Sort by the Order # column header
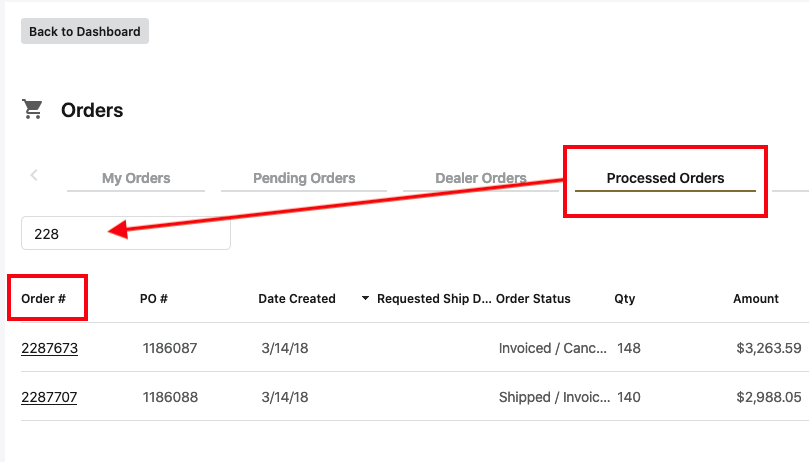 click(x=44, y=299)
